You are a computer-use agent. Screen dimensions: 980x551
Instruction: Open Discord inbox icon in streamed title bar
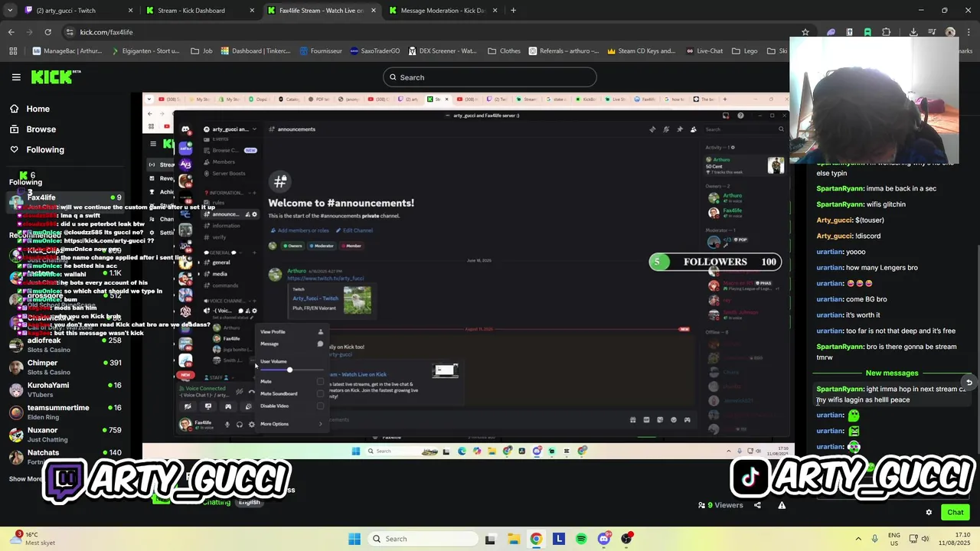[x=726, y=116]
